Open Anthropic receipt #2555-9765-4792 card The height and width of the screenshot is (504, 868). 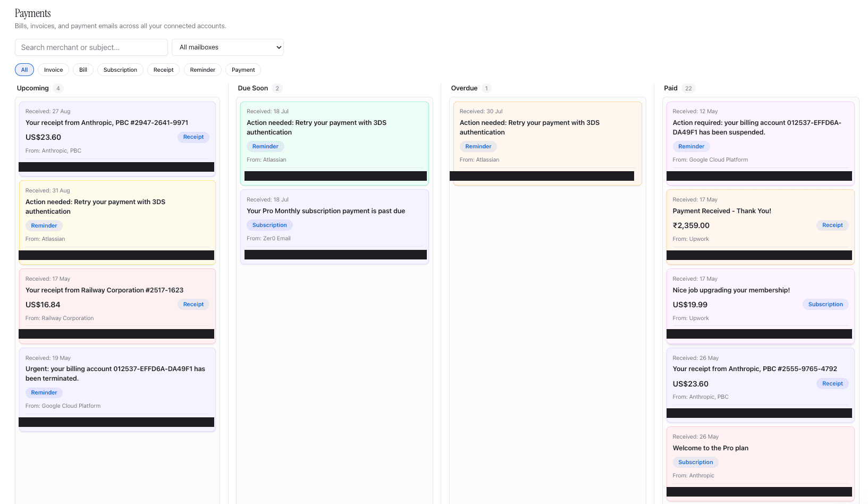[x=760, y=385]
